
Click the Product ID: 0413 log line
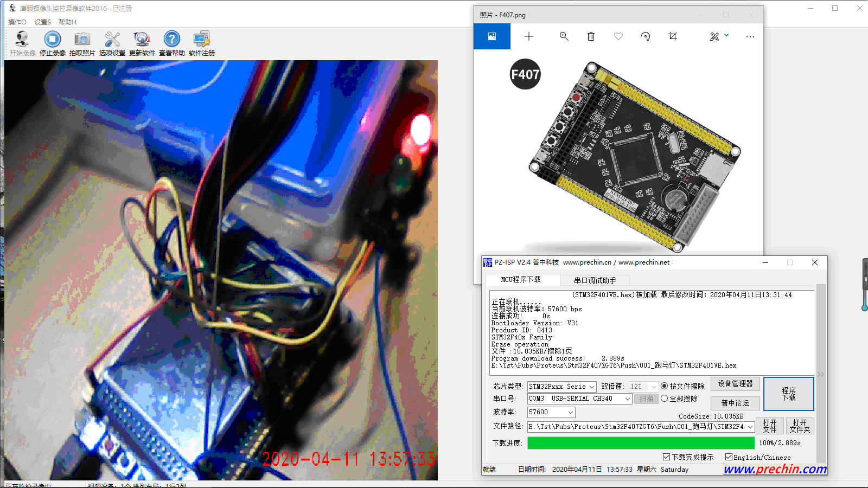click(522, 330)
